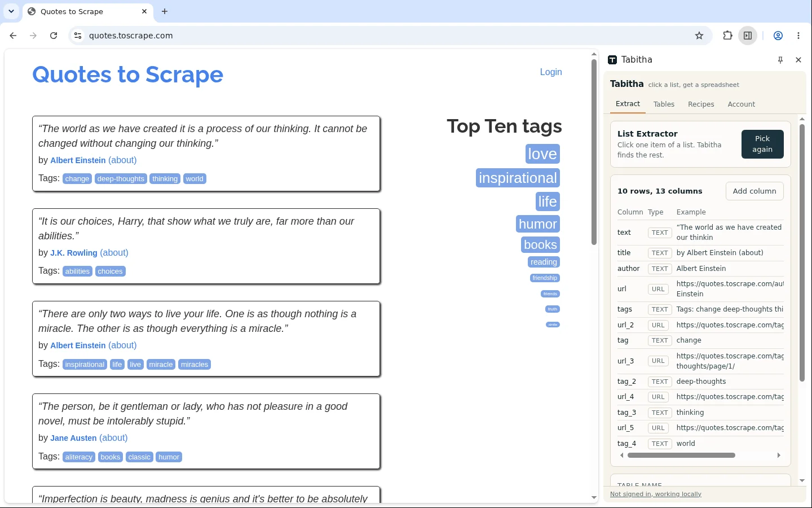Click the miracles tag
The height and width of the screenshot is (508, 812).
point(195,365)
